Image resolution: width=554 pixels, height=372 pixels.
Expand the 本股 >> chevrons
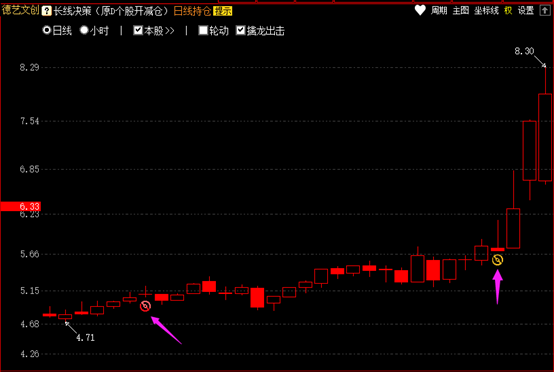tap(170, 31)
